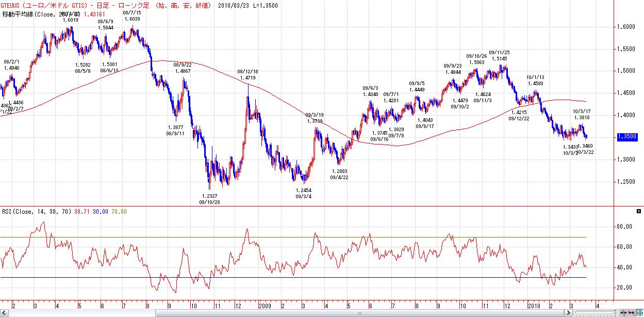Click the 2010 year label on time axis
The image size is (644, 317).
(x=534, y=306)
